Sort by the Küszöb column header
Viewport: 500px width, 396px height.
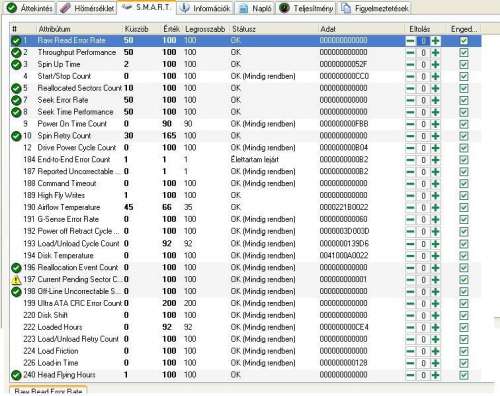136,29
